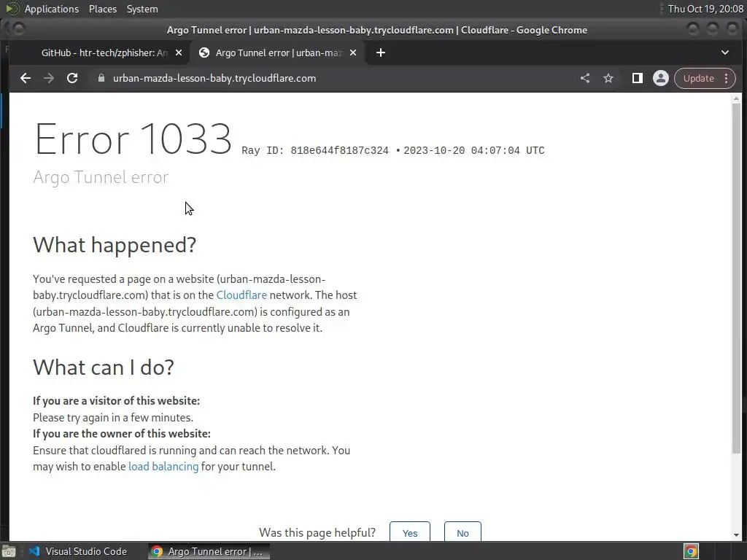This screenshot has height=560, width=747.
Task: Close the Argo Tunnel error tab
Action: [353, 52]
